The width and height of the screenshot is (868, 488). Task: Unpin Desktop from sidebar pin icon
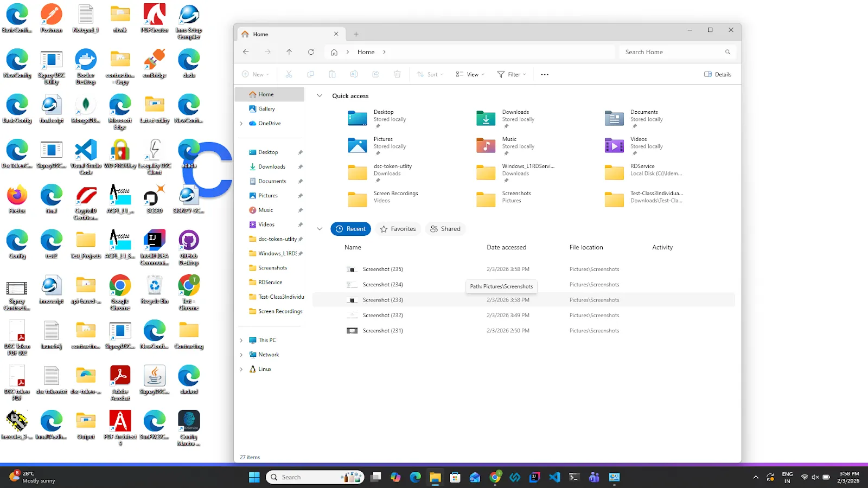click(x=301, y=152)
